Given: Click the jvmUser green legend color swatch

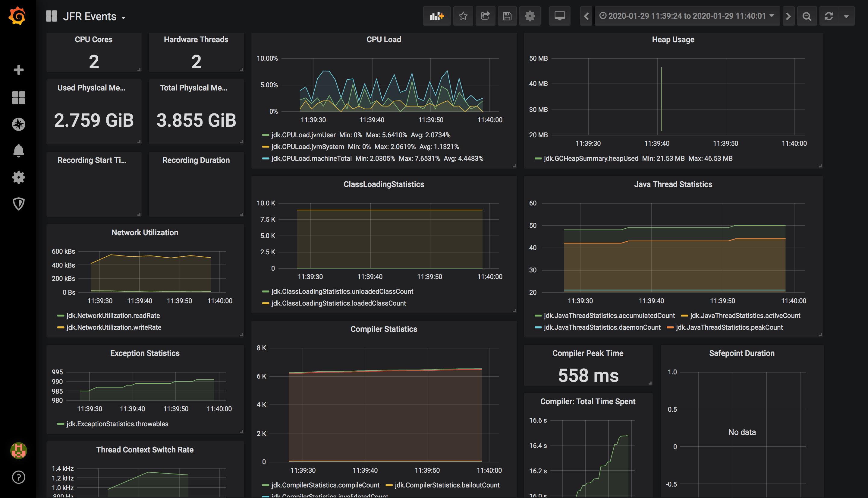Looking at the screenshot, I should tap(266, 135).
